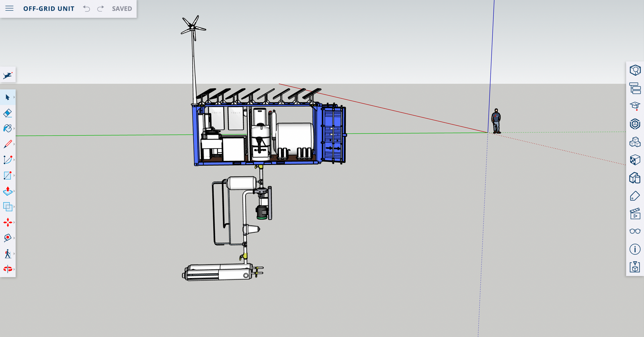Open the Components stacked cubes panel
The height and width of the screenshot is (337, 644).
(x=635, y=142)
